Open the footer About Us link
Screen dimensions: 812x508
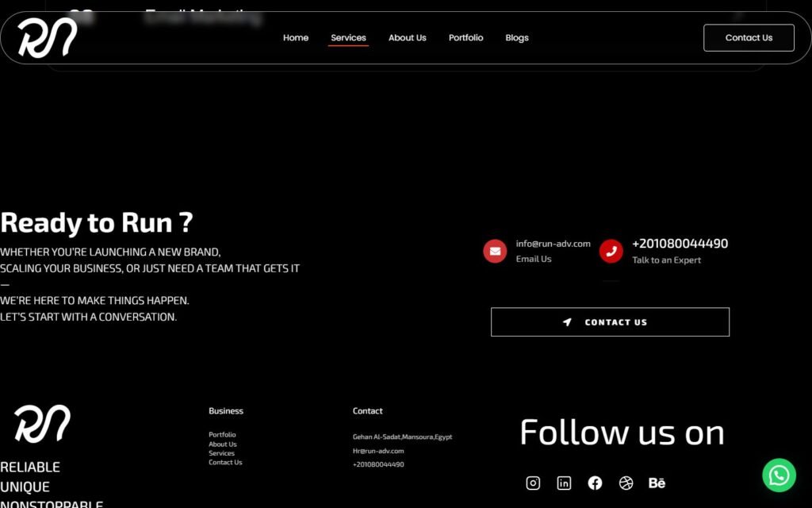(x=223, y=444)
